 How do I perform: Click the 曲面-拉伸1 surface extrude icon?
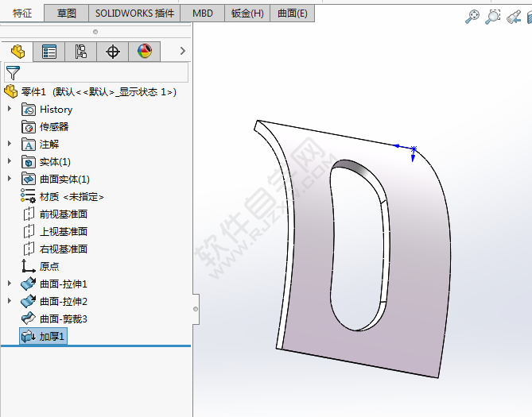28,284
